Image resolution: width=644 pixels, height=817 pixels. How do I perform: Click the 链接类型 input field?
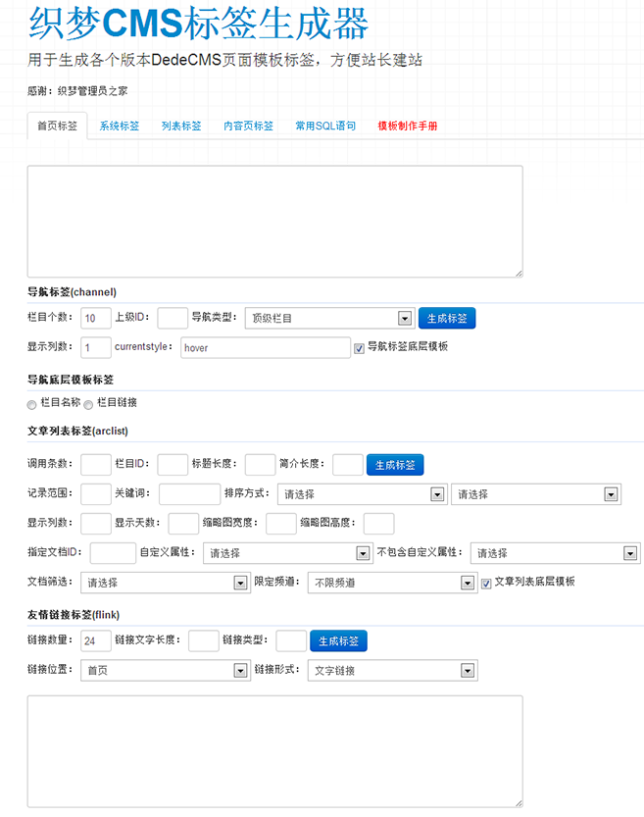click(291, 640)
